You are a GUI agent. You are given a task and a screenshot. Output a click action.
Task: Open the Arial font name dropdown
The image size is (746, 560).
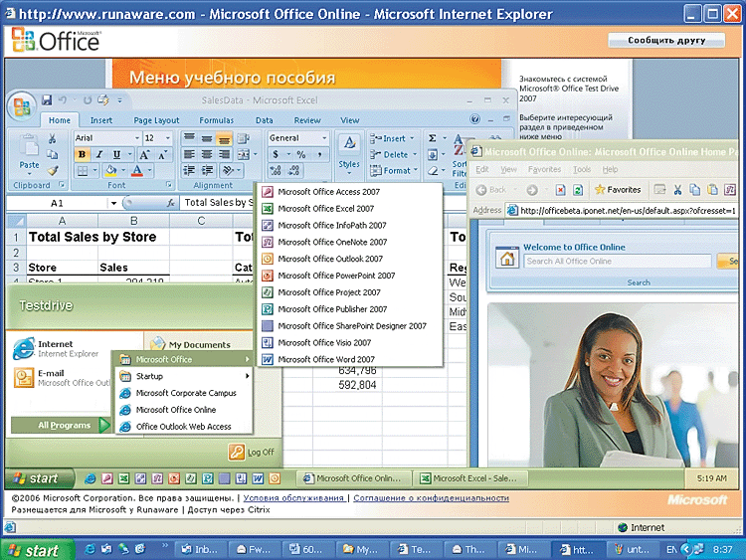[137, 138]
